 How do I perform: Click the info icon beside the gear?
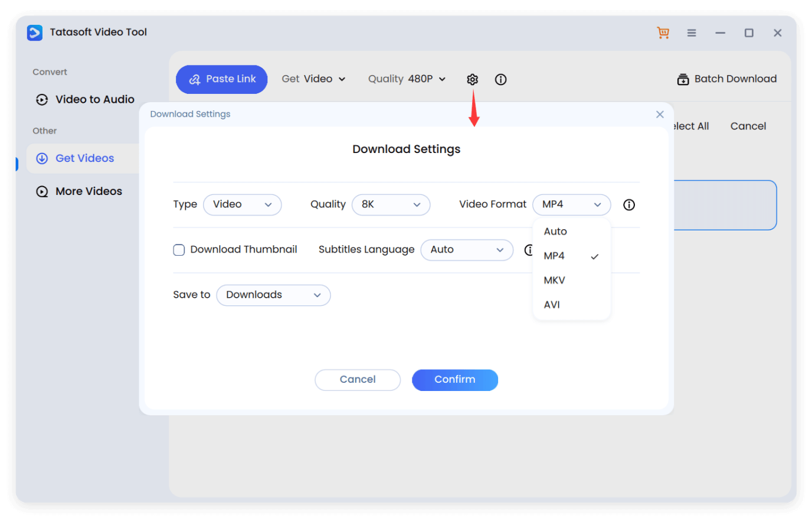point(500,79)
